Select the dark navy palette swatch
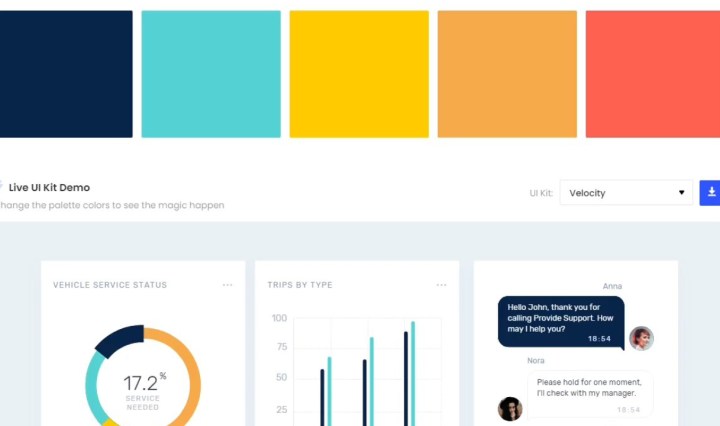 tap(66, 74)
